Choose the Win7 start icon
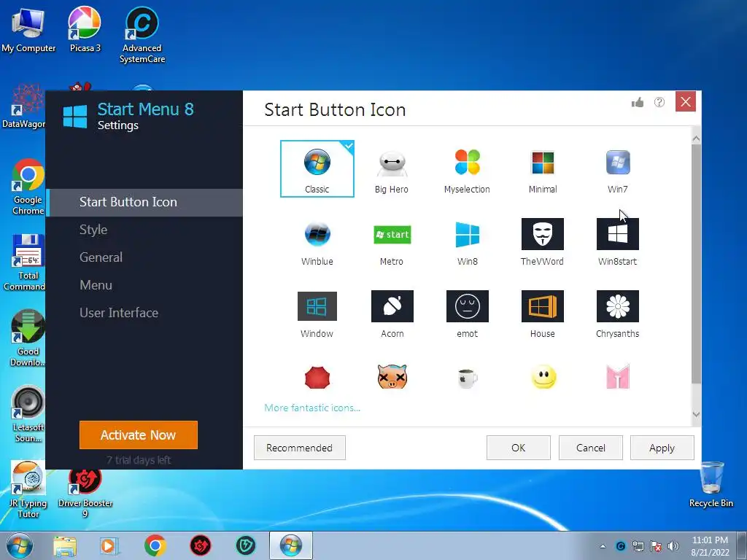This screenshot has width=747, height=560. [617, 171]
